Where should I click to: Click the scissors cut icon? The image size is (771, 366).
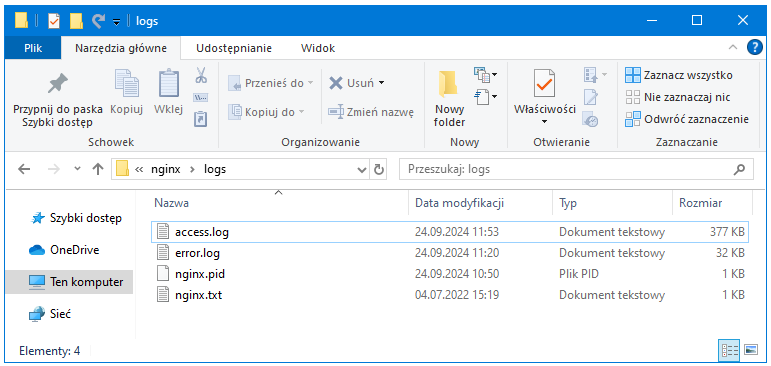click(x=201, y=75)
